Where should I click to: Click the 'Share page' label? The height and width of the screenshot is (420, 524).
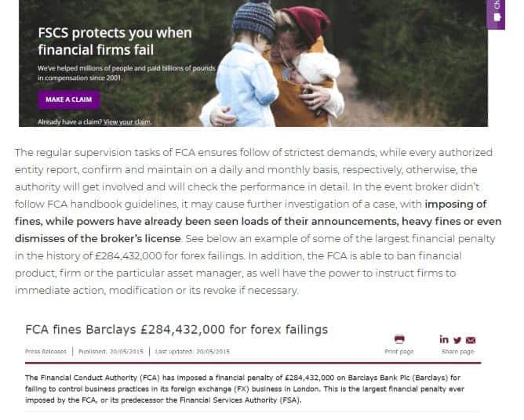457,352
